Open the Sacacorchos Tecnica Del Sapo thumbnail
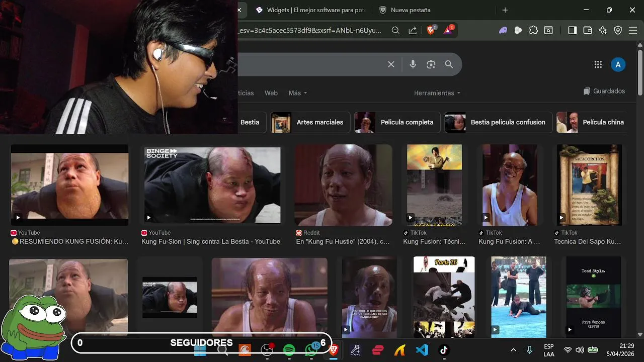The image size is (644, 362). pyautogui.click(x=589, y=185)
